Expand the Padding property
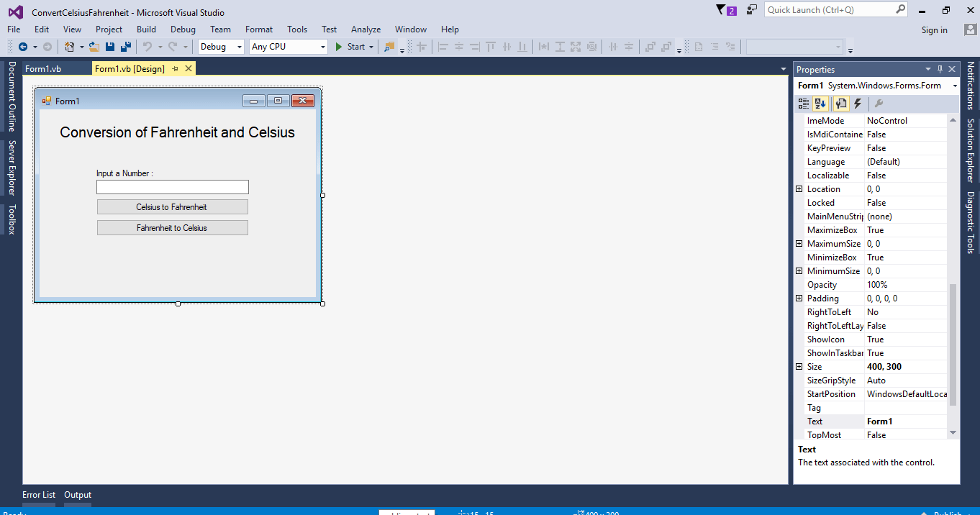Image resolution: width=980 pixels, height=515 pixels. click(799, 298)
